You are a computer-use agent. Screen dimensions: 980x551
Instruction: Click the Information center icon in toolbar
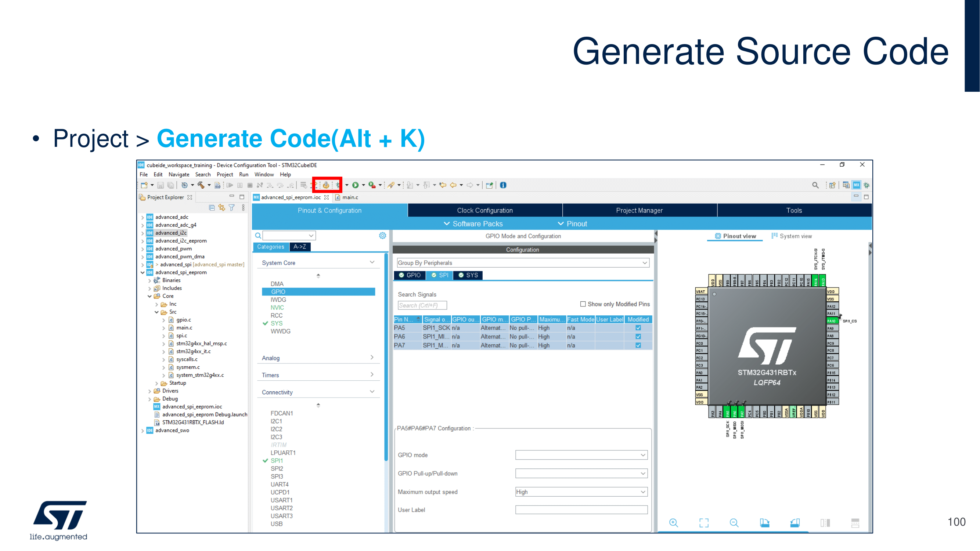pos(503,185)
